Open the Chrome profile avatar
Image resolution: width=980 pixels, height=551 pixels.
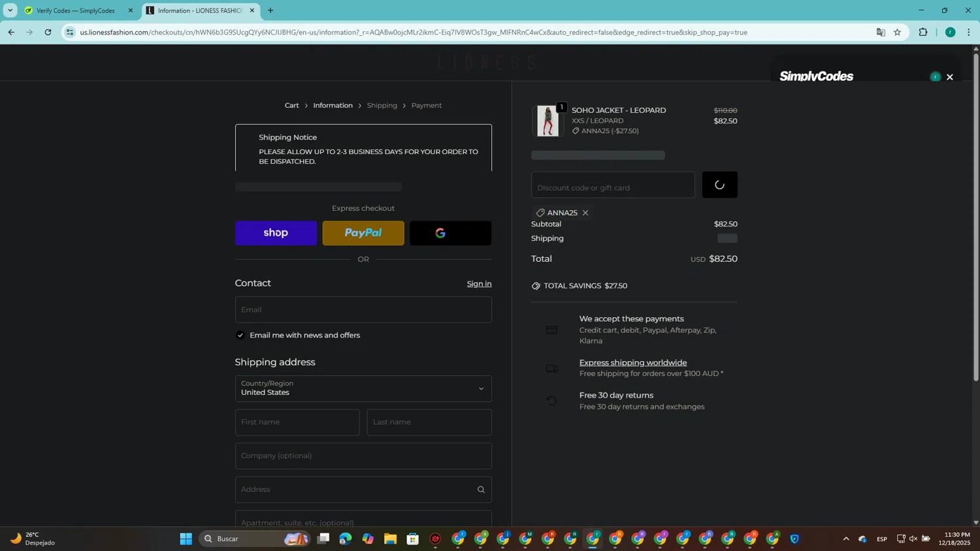point(951,32)
